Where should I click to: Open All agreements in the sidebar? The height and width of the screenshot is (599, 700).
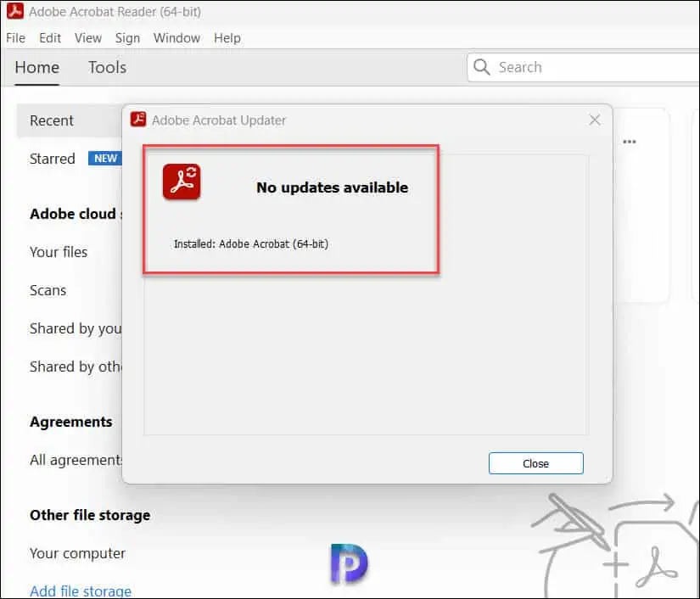(x=76, y=460)
